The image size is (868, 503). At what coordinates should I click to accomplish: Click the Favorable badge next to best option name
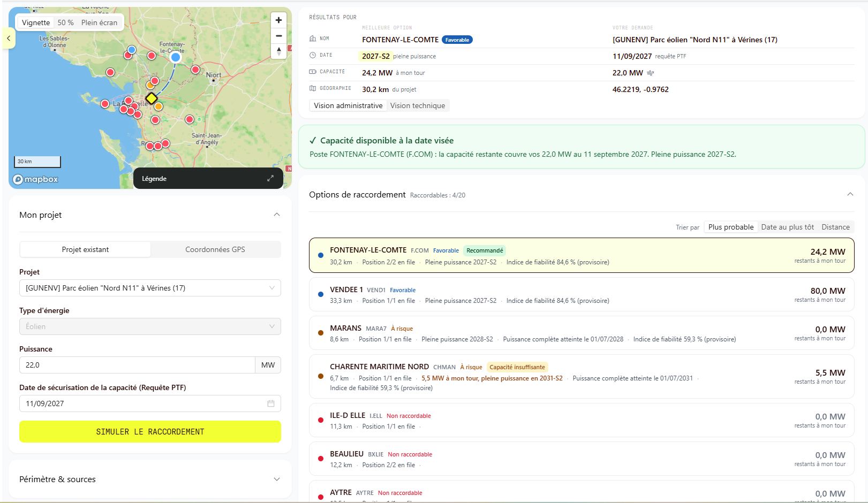point(457,40)
